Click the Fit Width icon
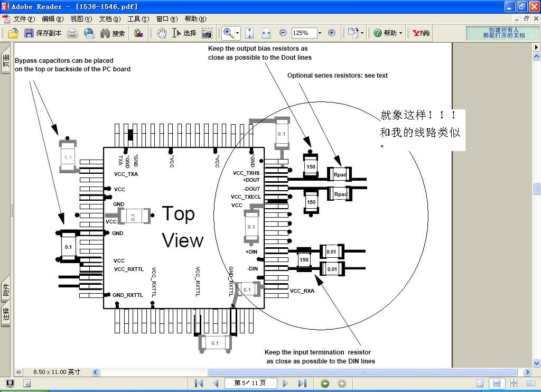Image resolution: width=541 pixels, height=392 pixels. (266, 33)
